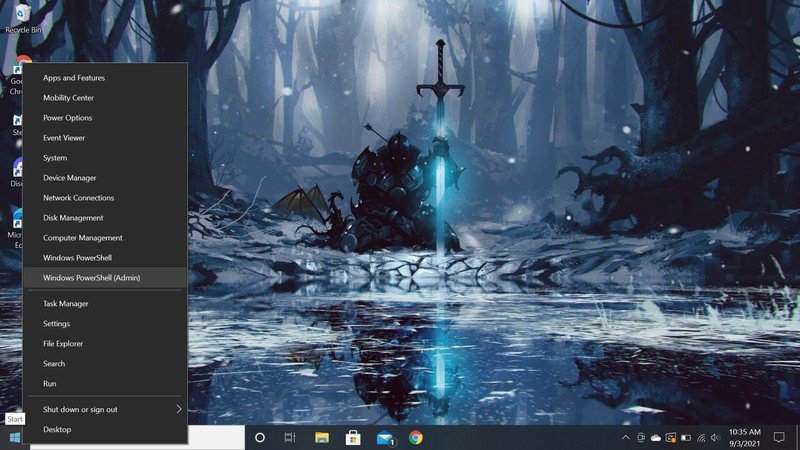Open Apps and Features

pyautogui.click(x=105, y=78)
